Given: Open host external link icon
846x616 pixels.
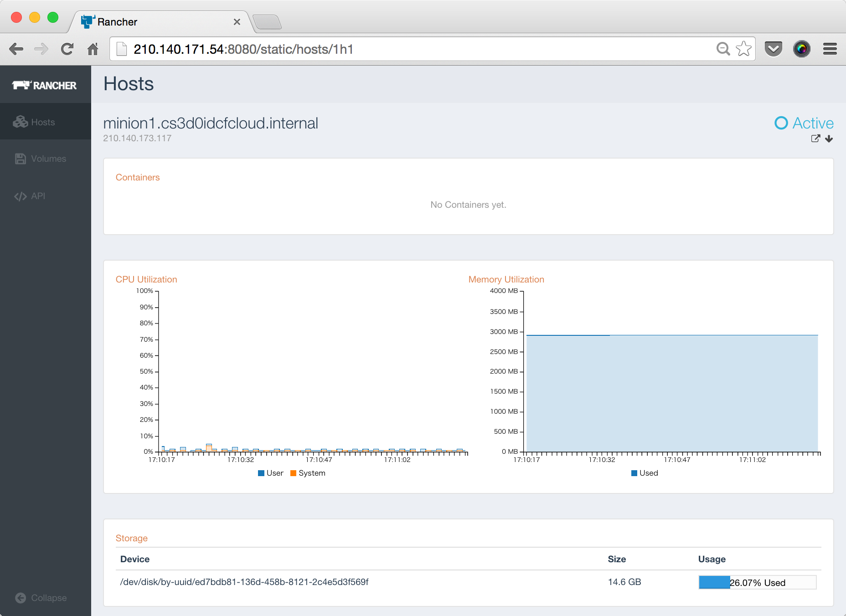Looking at the screenshot, I should pyautogui.click(x=815, y=139).
